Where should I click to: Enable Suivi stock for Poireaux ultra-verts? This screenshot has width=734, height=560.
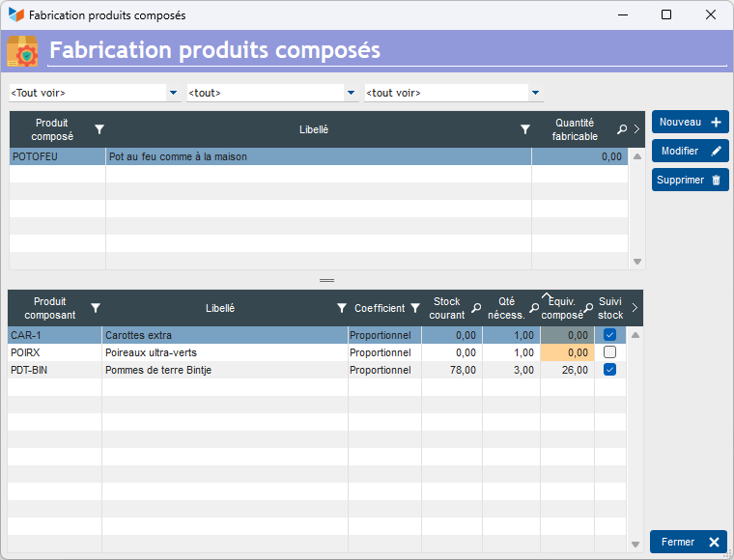(609, 352)
